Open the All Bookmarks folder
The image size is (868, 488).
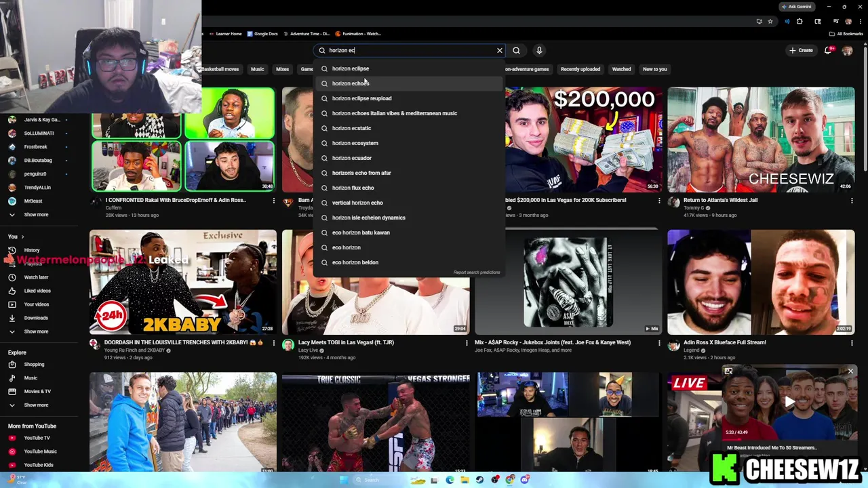tap(846, 34)
